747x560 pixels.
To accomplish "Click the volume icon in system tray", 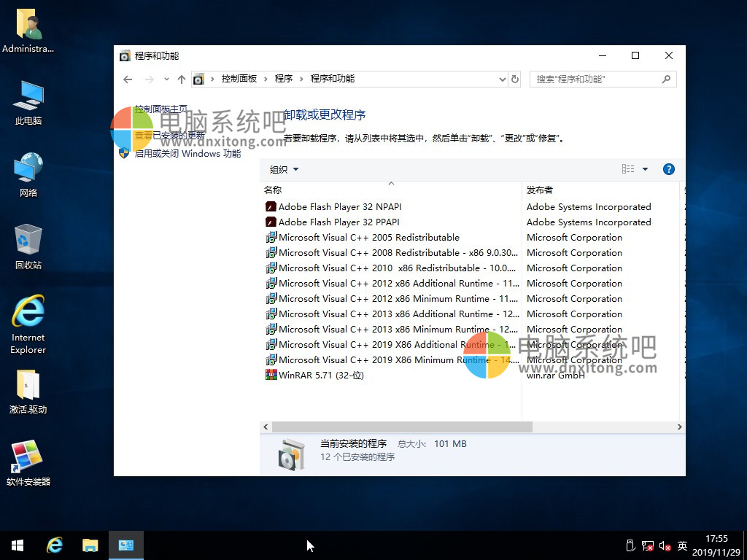I will (x=665, y=545).
